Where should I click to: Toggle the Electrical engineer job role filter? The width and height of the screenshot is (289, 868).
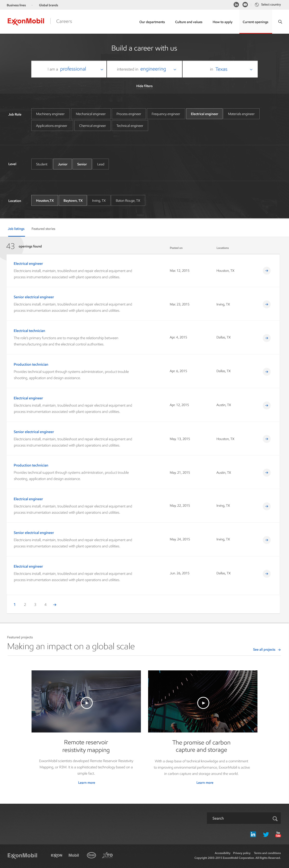(x=204, y=114)
